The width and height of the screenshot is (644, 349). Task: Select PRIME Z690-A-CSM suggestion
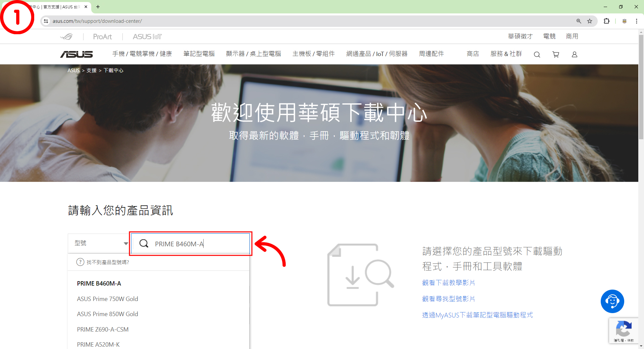coord(103,330)
